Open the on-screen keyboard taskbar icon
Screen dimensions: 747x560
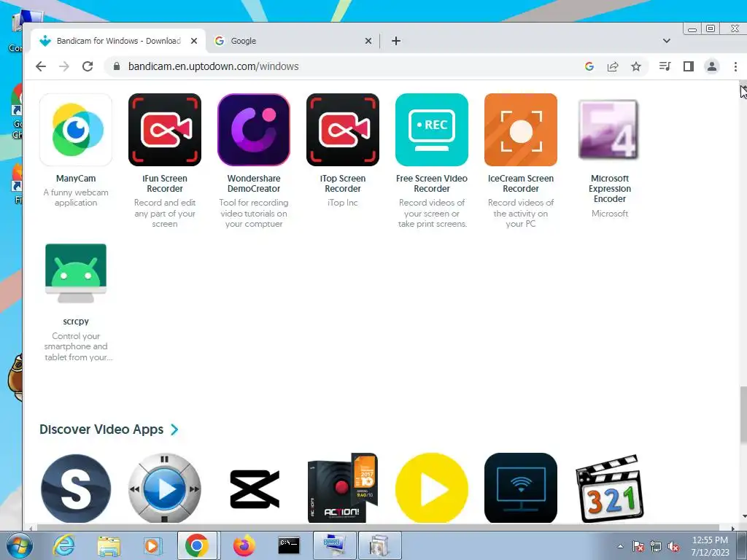click(x=334, y=545)
